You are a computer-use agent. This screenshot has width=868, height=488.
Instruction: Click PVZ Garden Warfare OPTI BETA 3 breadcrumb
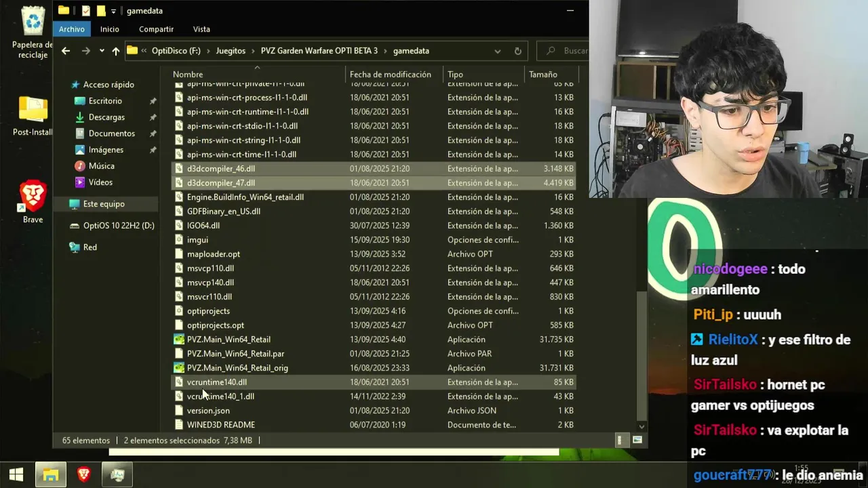pos(319,51)
